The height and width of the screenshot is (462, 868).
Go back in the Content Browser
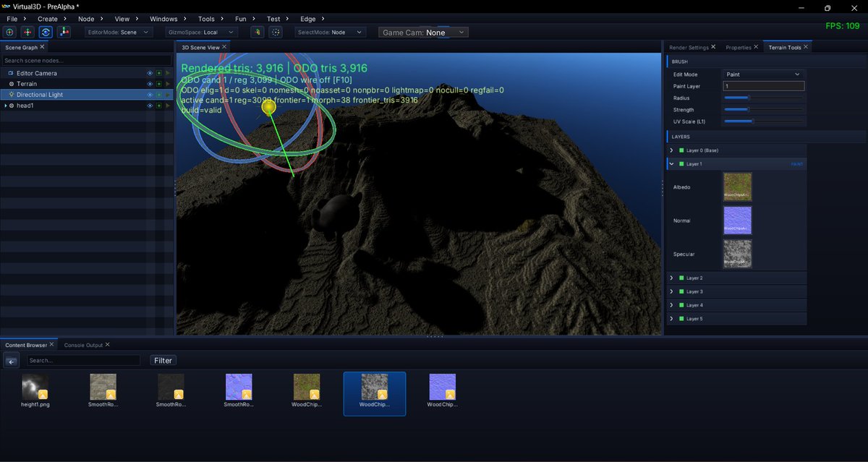(x=12, y=361)
